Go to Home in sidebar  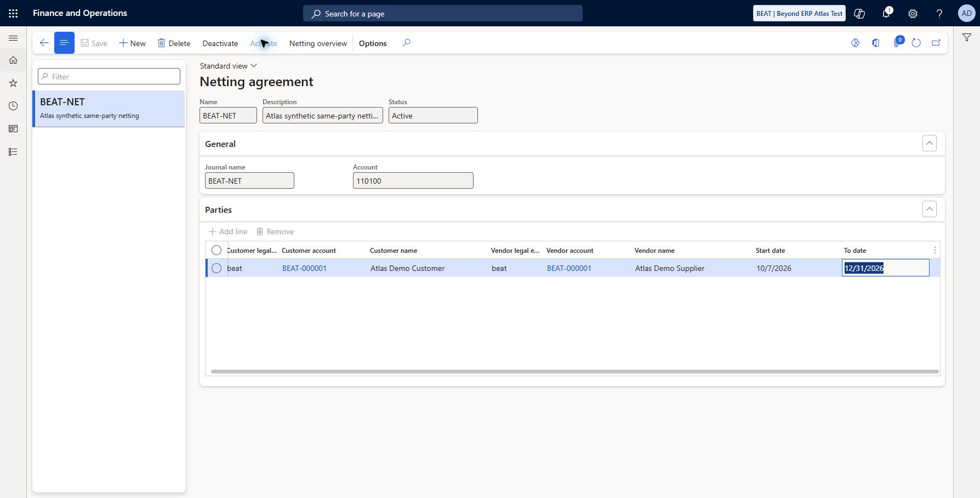13,60
